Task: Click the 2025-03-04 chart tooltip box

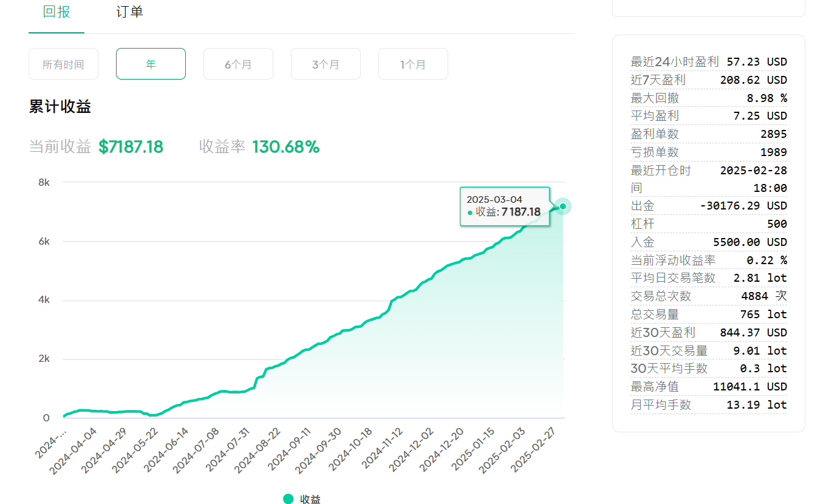Action: [504, 206]
